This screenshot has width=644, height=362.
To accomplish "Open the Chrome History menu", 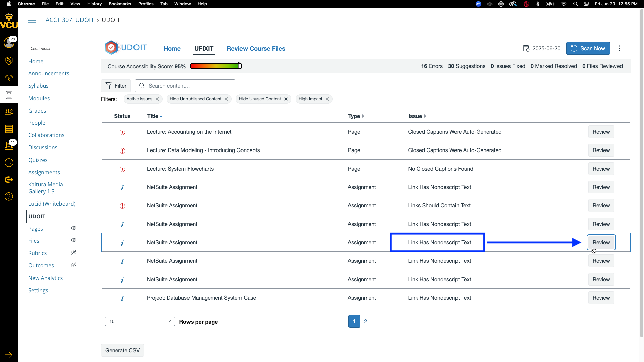I will pyautogui.click(x=94, y=4).
